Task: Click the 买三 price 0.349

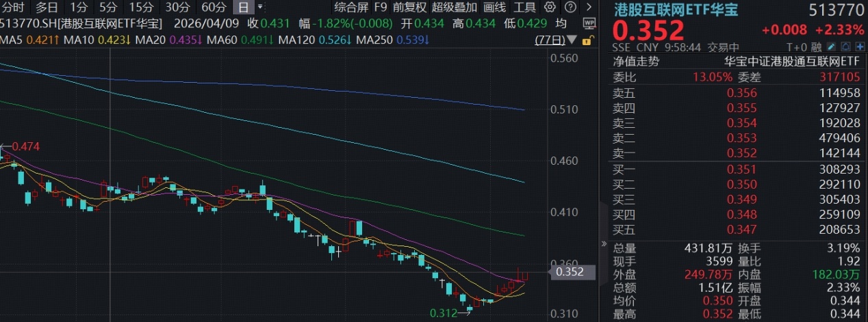Action: tap(742, 200)
